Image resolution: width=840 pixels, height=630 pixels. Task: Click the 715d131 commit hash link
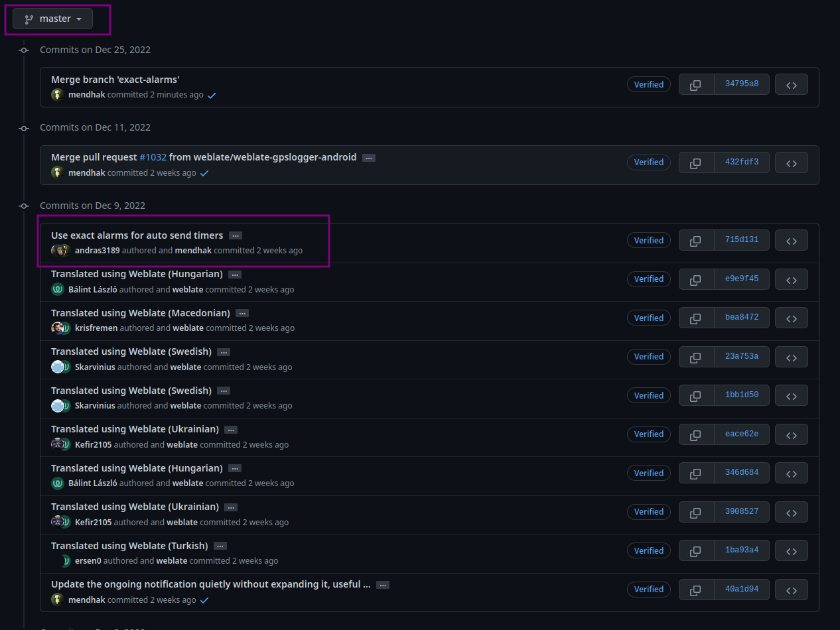(x=742, y=240)
